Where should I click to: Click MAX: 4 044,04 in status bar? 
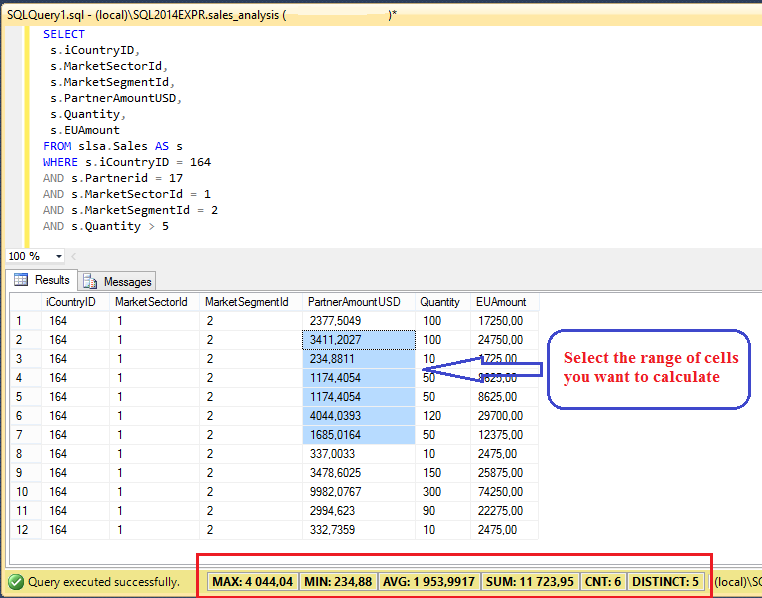[x=253, y=581]
